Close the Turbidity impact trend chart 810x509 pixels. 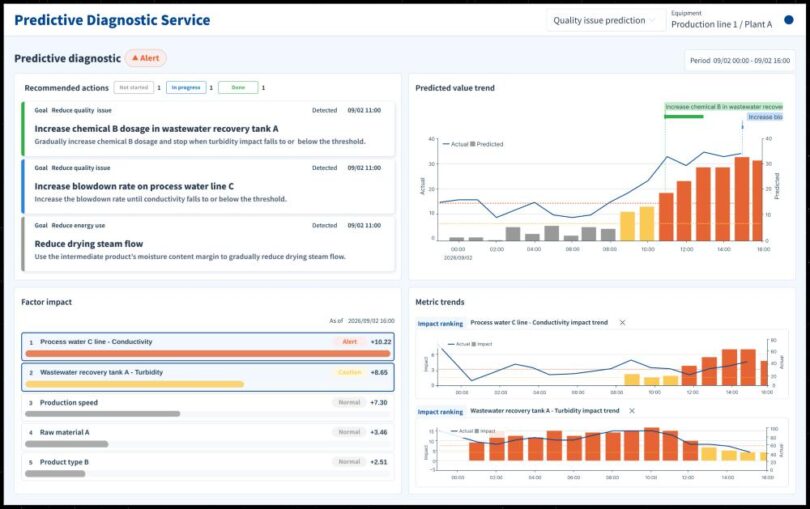click(632, 411)
